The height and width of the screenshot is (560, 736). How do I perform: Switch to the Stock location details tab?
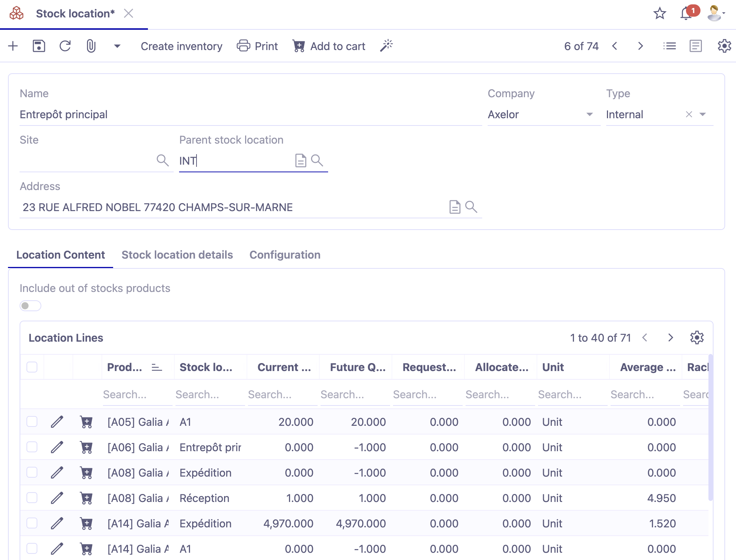pos(177,255)
